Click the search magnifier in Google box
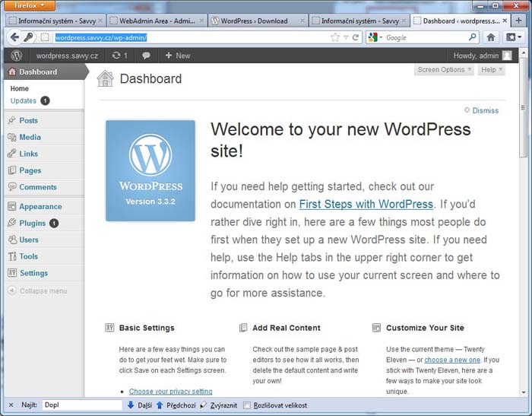The width and height of the screenshot is (532, 416). tap(472, 37)
